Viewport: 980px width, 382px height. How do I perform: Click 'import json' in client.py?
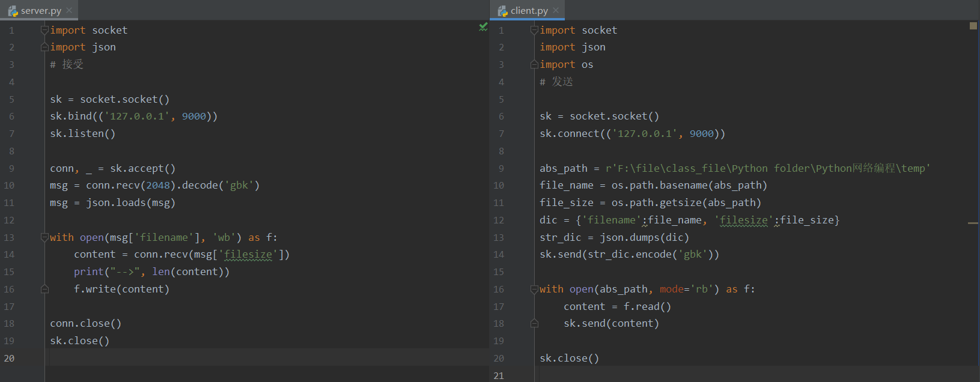573,47
